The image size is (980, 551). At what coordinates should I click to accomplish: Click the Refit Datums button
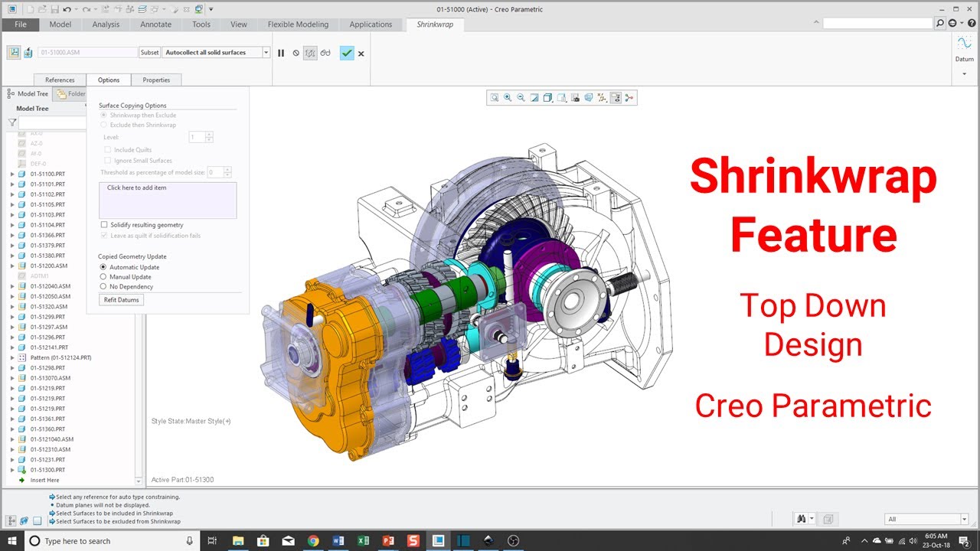coord(122,300)
